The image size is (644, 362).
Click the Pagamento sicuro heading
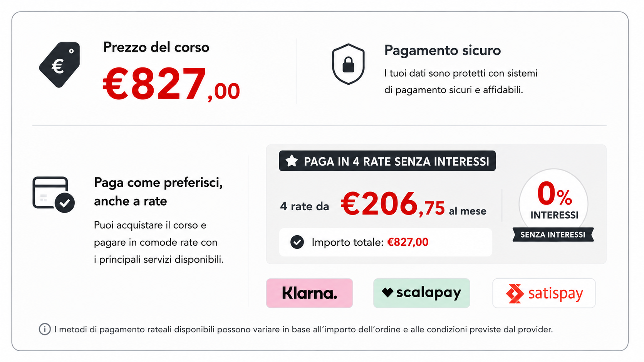tap(443, 50)
